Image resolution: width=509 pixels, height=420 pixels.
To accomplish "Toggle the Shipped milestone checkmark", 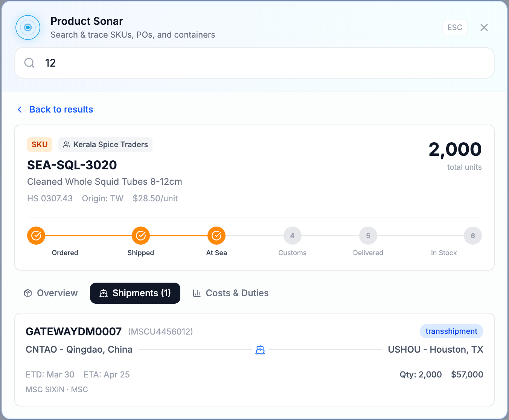I will click(140, 236).
